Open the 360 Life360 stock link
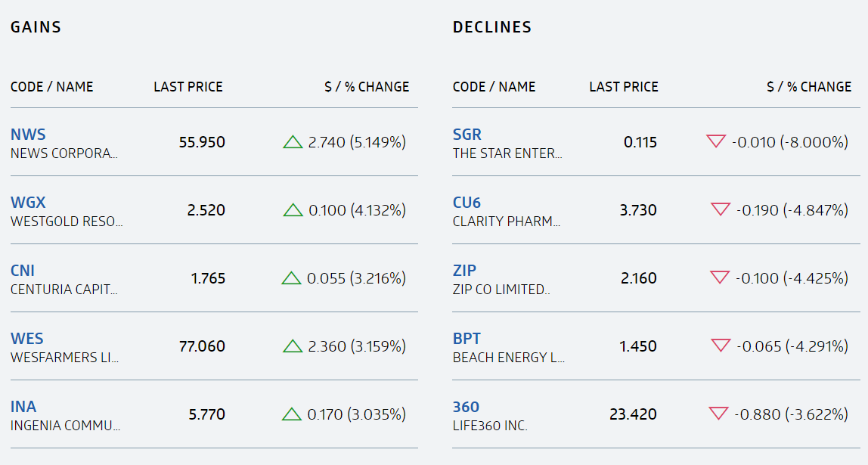 466,407
